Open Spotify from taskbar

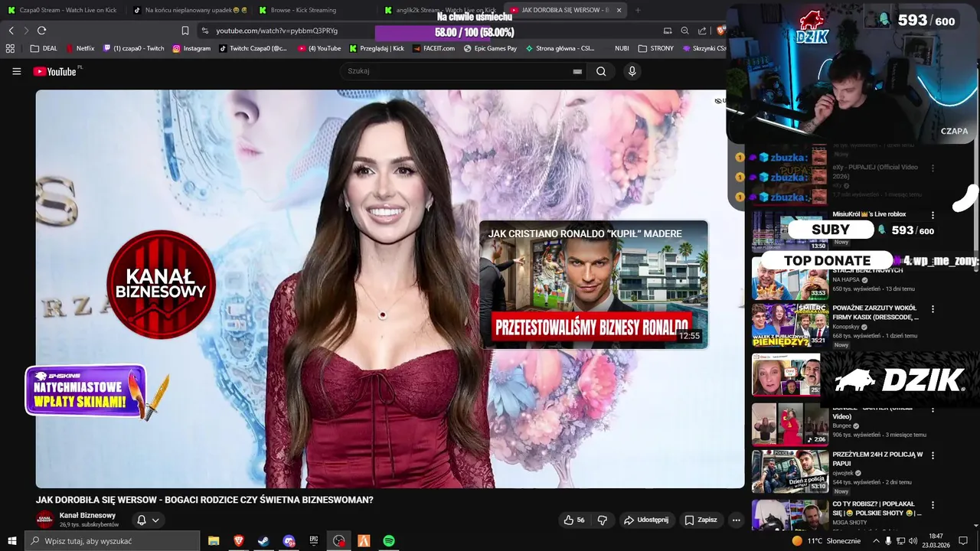click(389, 541)
